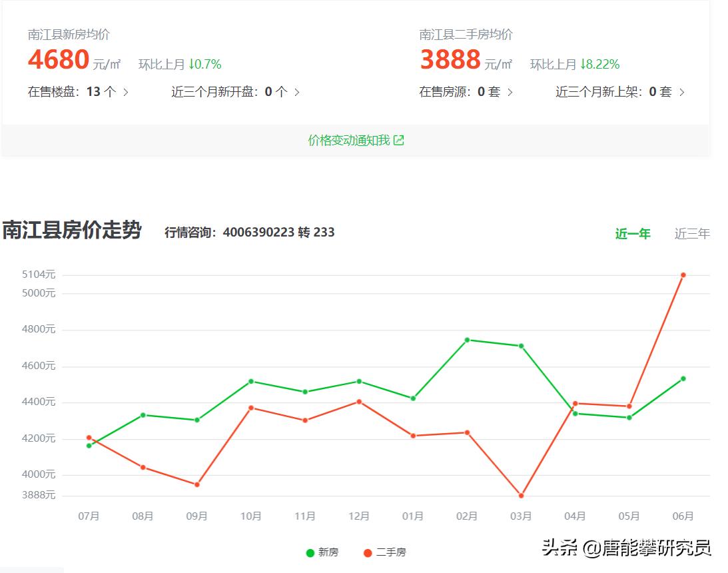This screenshot has width=728, height=573.
Task: Click the red 04月 二手房 data point
Action: click(x=575, y=404)
